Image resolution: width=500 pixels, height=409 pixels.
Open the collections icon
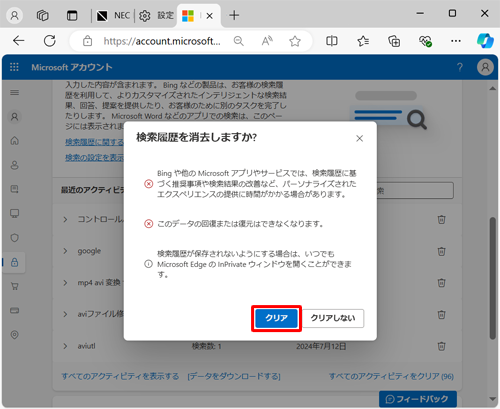394,41
